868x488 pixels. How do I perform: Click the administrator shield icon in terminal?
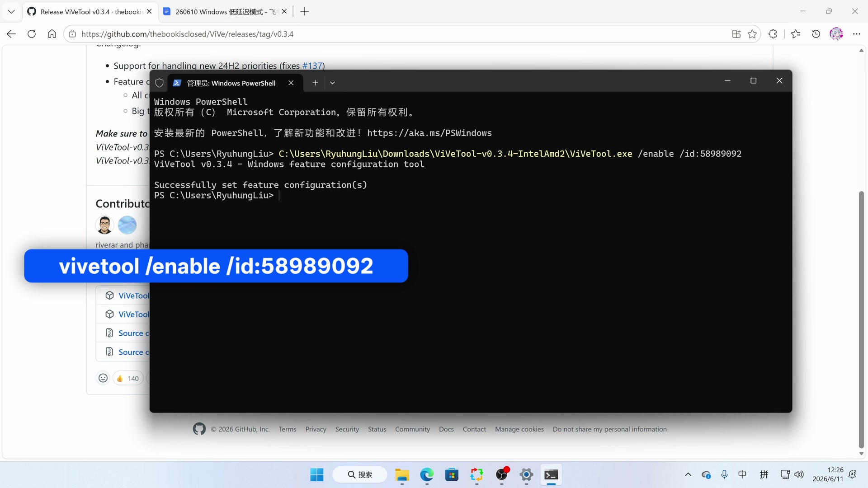click(x=159, y=83)
